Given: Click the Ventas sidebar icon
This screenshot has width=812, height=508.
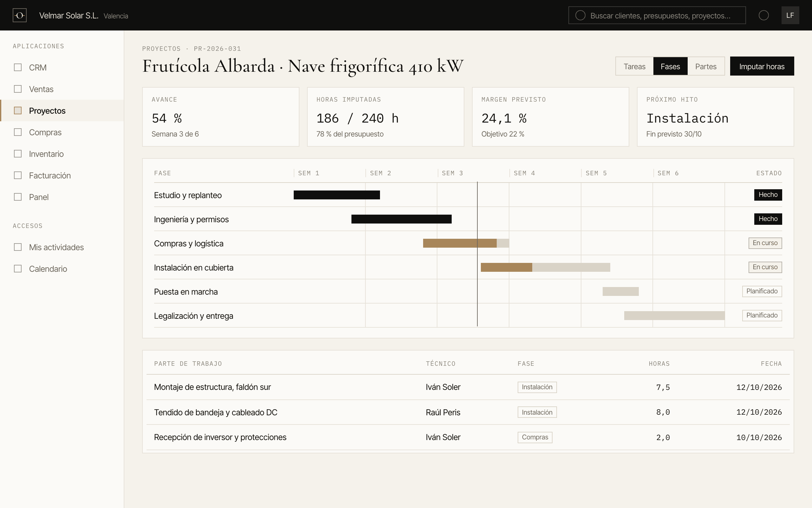Looking at the screenshot, I should 18,89.
